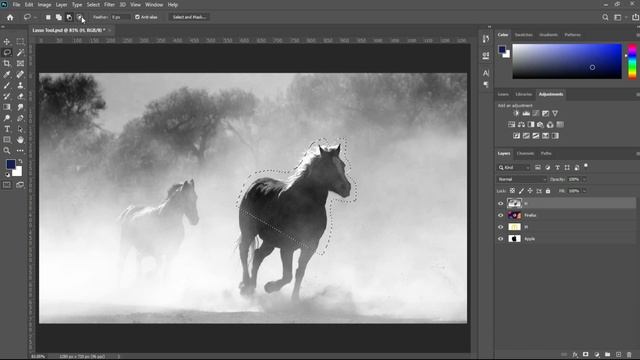
Task: Select the Crop tool
Action: 7,63
